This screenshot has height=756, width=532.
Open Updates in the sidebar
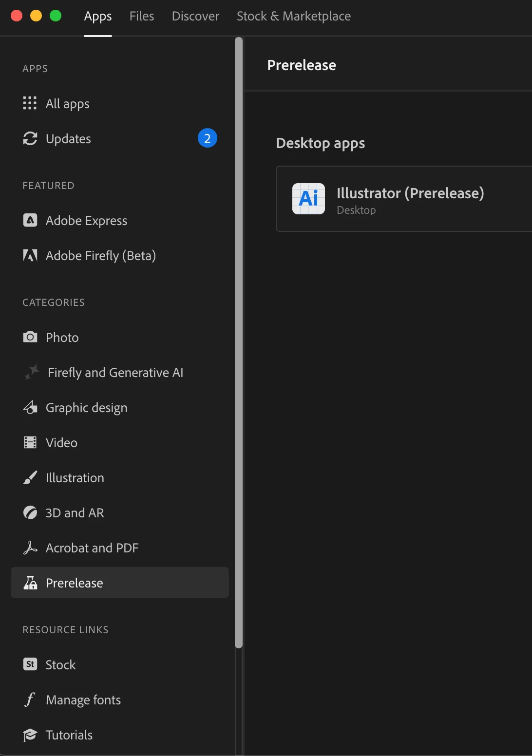120,139
